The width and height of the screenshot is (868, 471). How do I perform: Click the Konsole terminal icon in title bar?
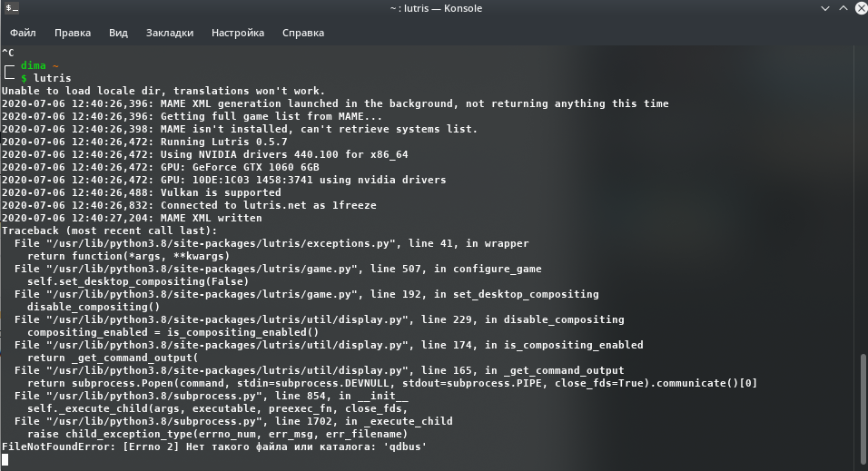coord(12,8)
